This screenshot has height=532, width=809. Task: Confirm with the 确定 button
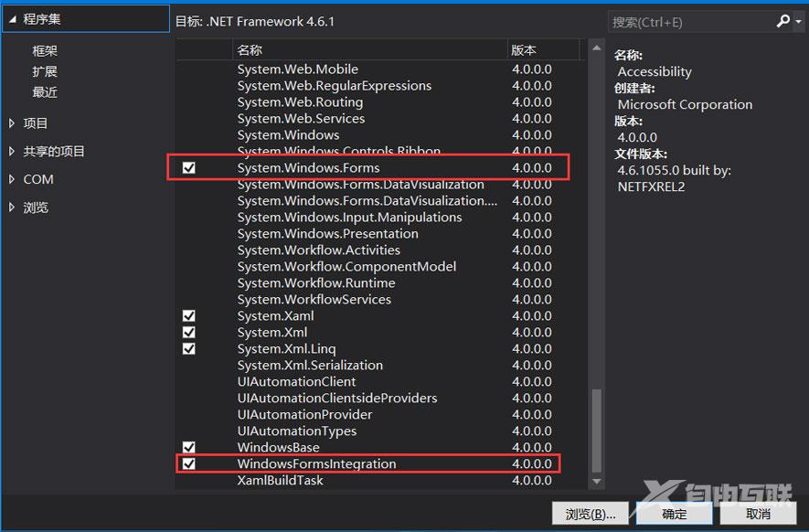(675, 514)
